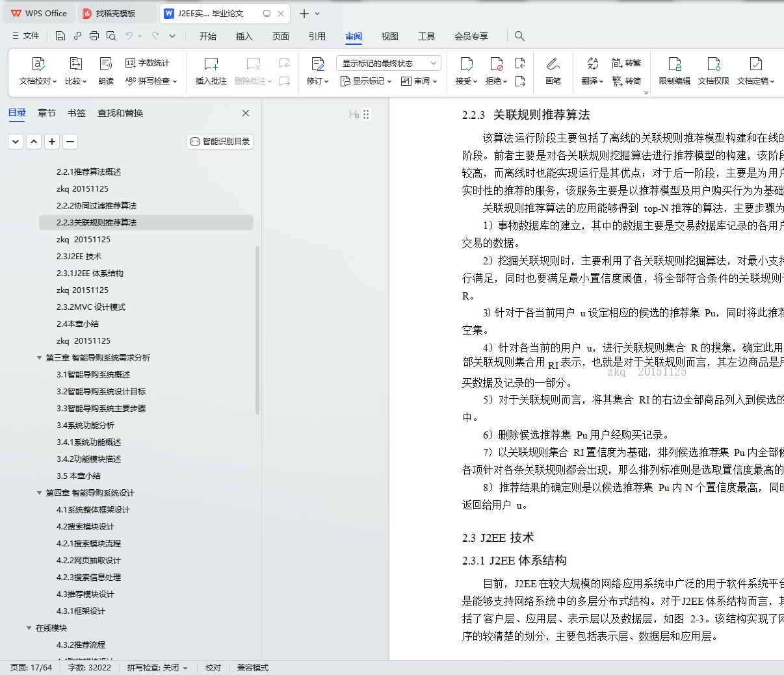The height and width of the screenshot is (675, 784).
Task: Select the 画笔 pen tool
Action: 553,71
